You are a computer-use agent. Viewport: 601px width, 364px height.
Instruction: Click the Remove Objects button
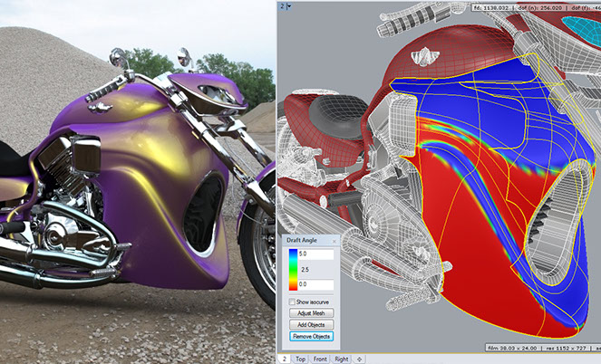coord(311,336)
